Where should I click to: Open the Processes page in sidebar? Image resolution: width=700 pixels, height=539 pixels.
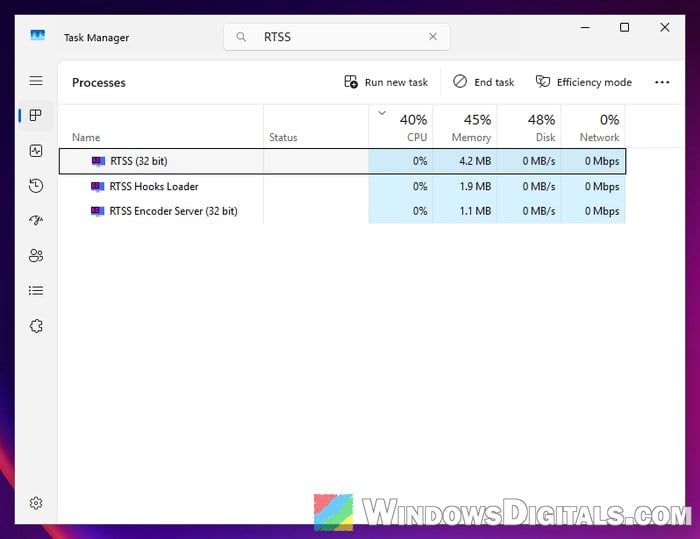point(36,115)
